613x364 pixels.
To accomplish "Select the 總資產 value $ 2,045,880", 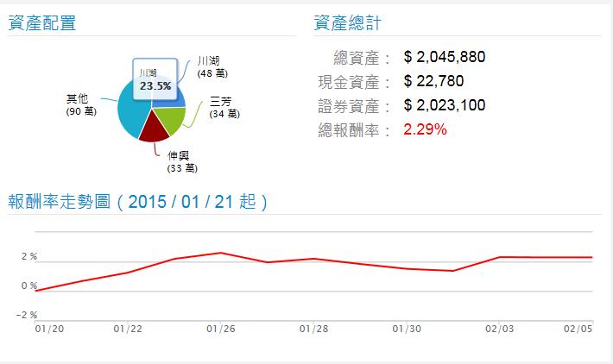I will pyautogui.click(x=445, y=57).
